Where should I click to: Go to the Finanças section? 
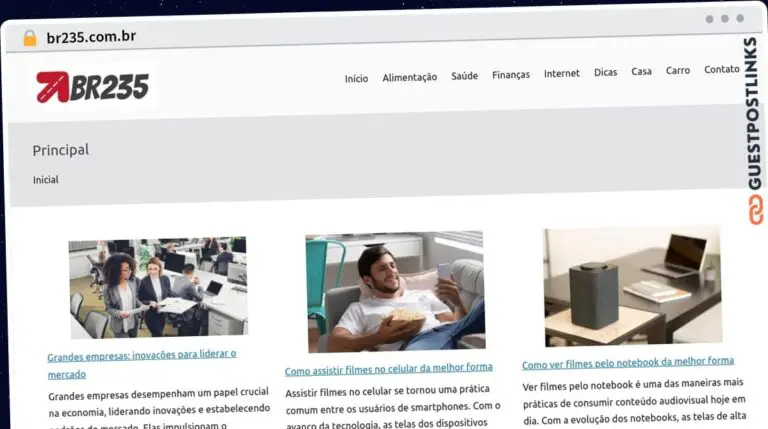coord(511,74)
